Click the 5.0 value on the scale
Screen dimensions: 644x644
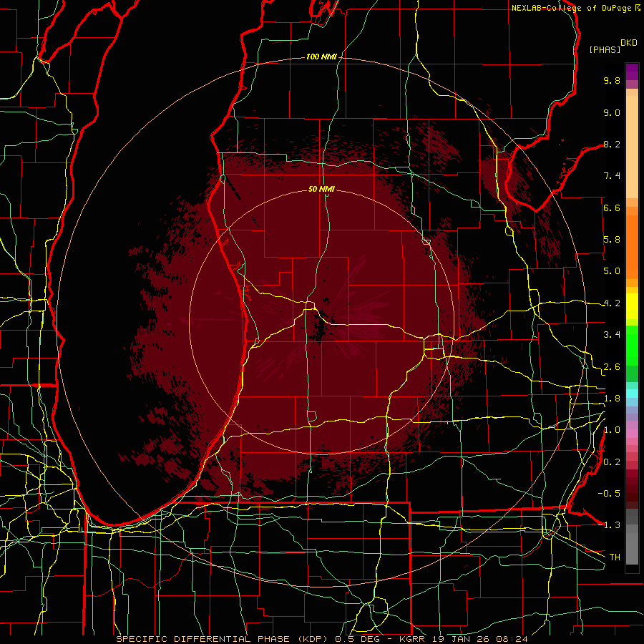[612, 271]
